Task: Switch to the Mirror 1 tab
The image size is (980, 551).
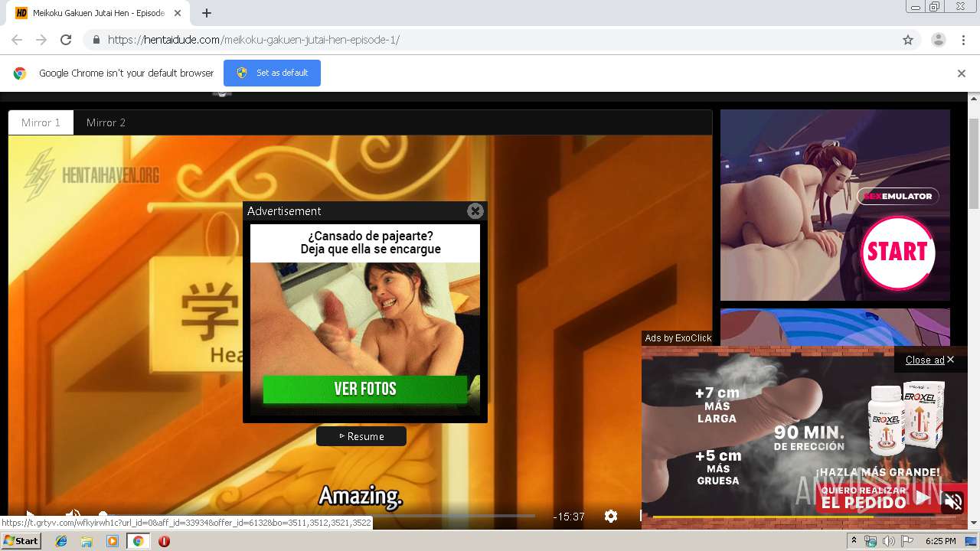Action: [x=41, y=122]
